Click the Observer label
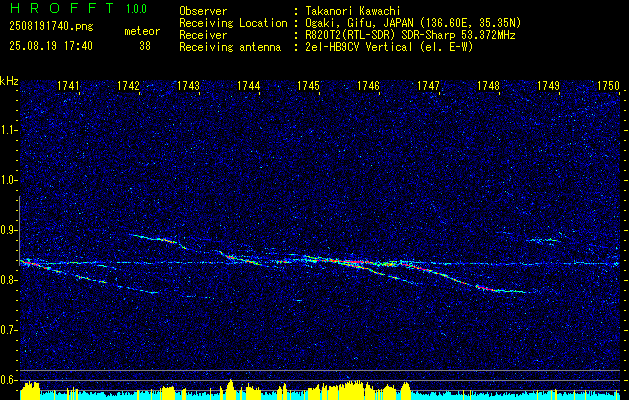This screenshot has height=400, width=629. 203,11
